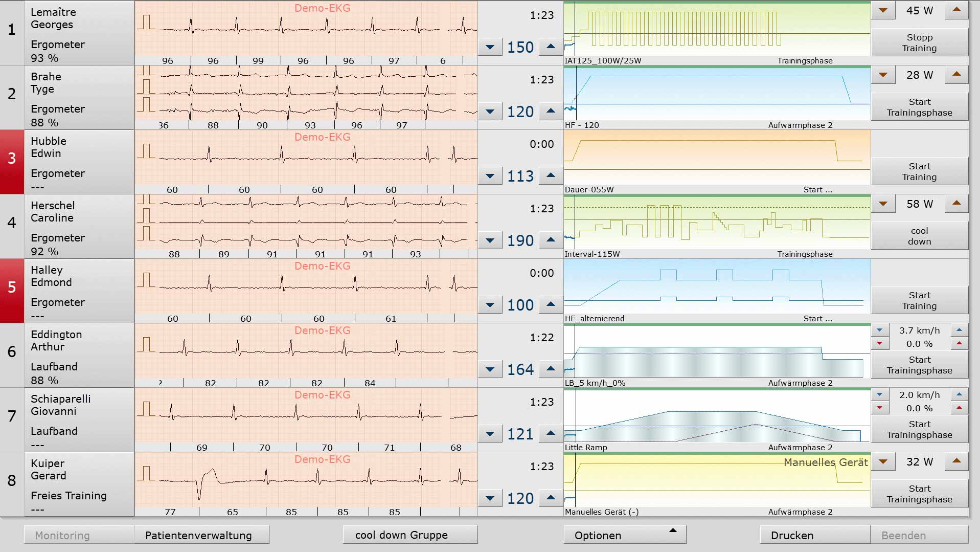
Task: Raise heart rate limit 113 for Hubble
Action: tap(551, 176)
